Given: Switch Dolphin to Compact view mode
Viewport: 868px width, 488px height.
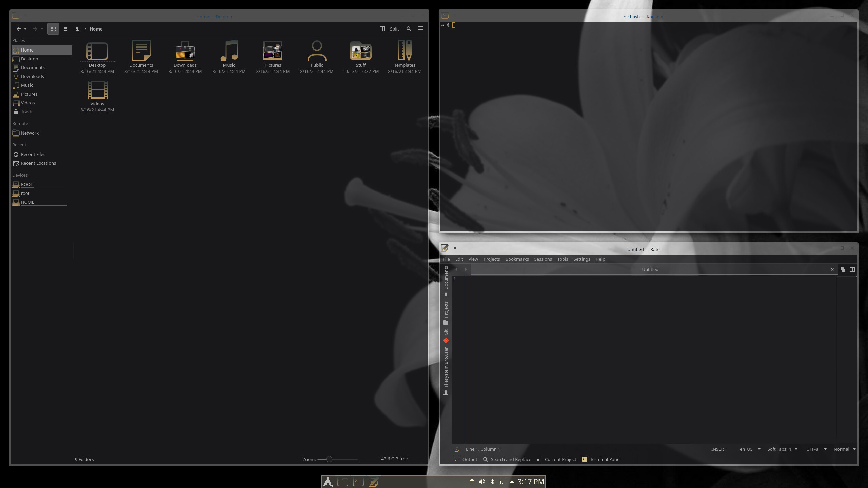Looking at the screenshot, I should point(65,29).
